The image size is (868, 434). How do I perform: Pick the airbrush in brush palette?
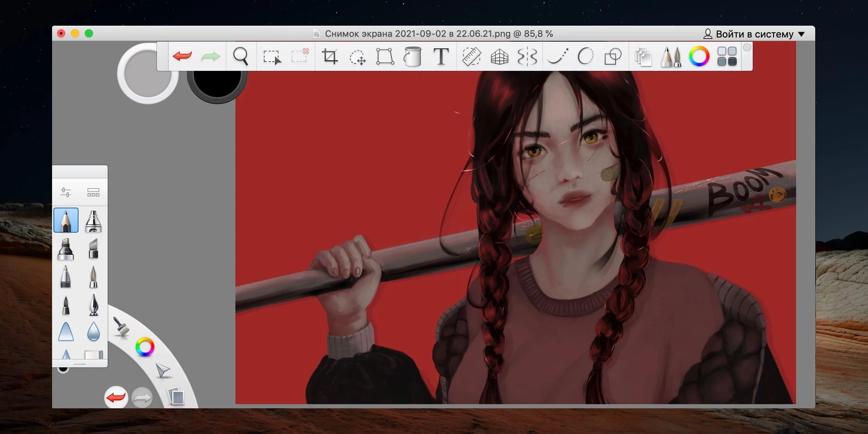(x=93, y=221)
